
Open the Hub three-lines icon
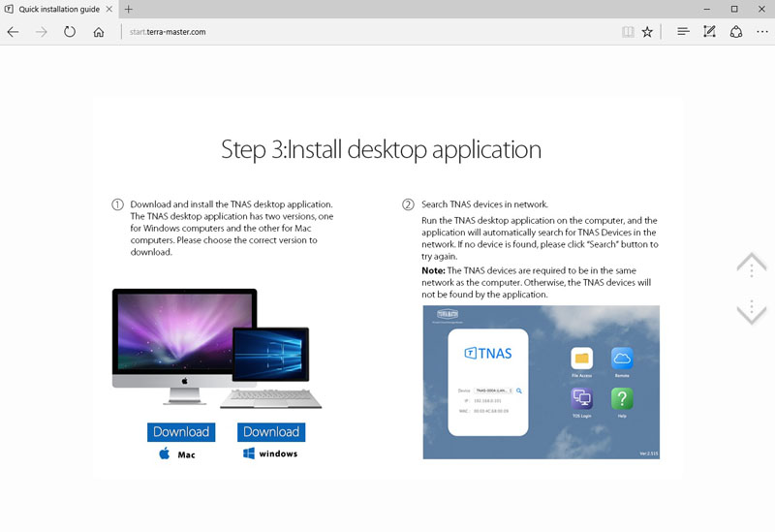point(683,32)
